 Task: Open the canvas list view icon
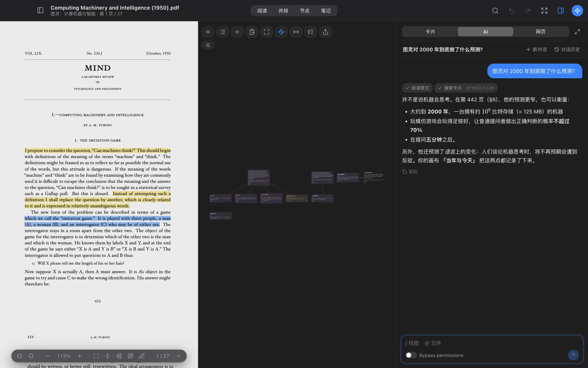[222, 32]
